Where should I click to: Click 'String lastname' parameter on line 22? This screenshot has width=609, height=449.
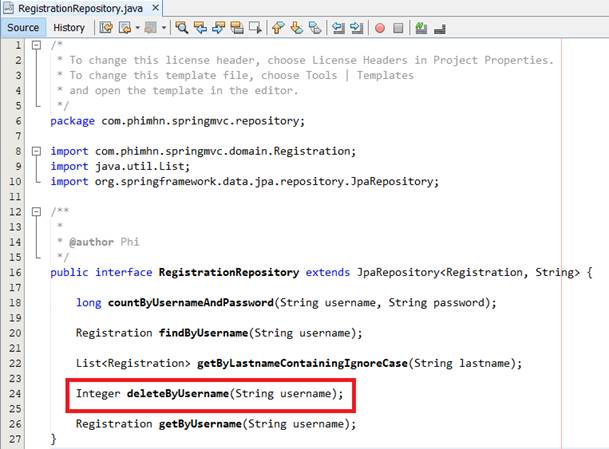point(462,363)
